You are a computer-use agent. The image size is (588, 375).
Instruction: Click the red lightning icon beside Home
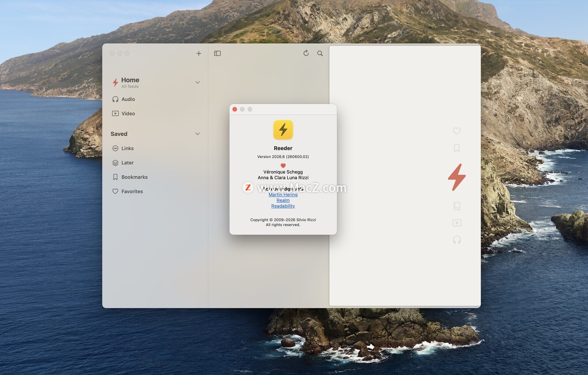point(115,82)
